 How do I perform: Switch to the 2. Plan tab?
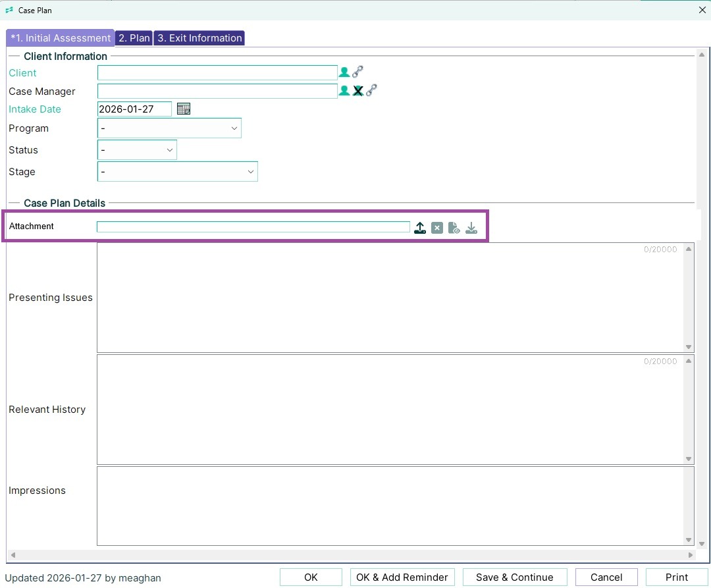(134, 38)
